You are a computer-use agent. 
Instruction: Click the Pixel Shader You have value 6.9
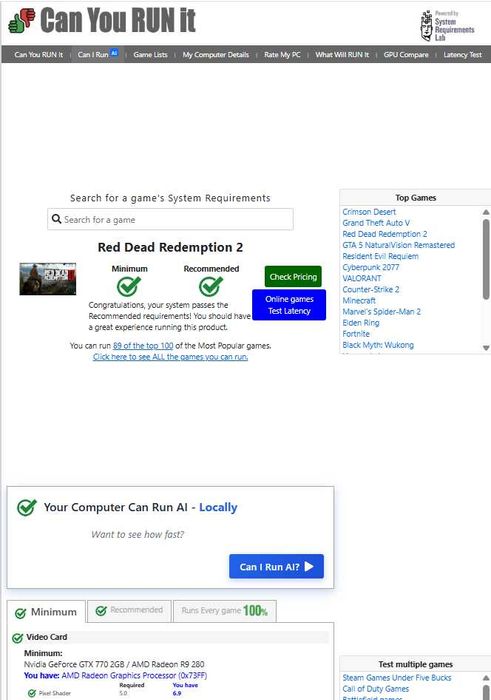[177, 693]
